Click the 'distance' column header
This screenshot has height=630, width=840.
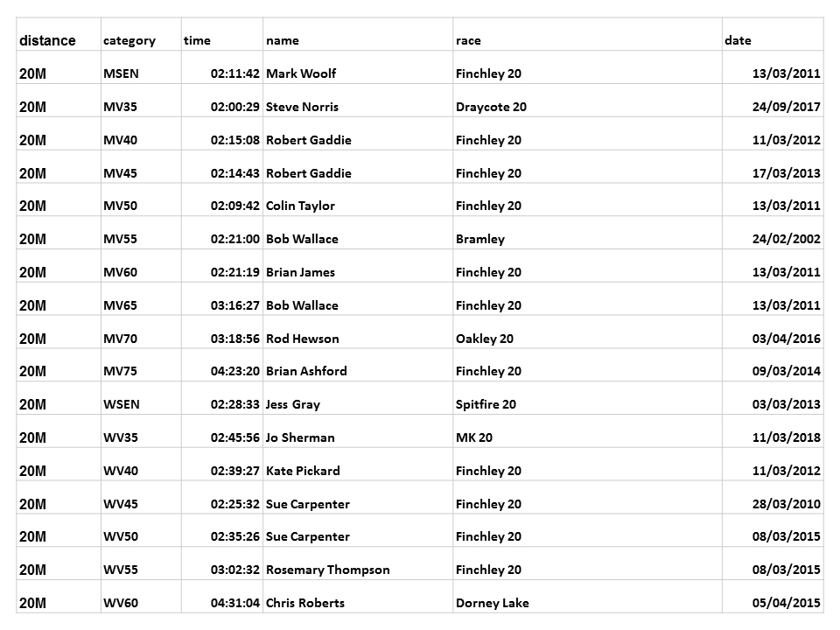click(x=48, y=40)
